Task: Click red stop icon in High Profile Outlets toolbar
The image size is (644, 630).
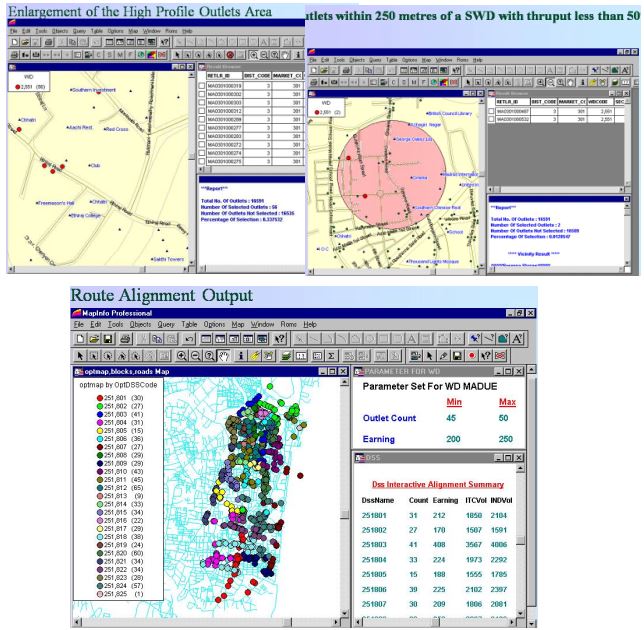Action: pyautogui.click(x=230, y=55)
